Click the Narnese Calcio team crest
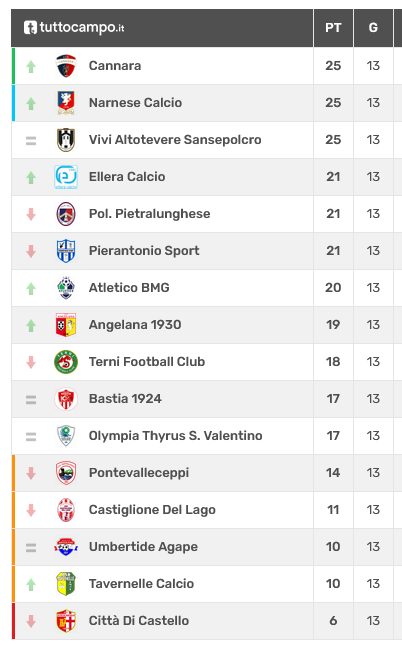The height and width of the screenshot is (645, 402). 66,103
